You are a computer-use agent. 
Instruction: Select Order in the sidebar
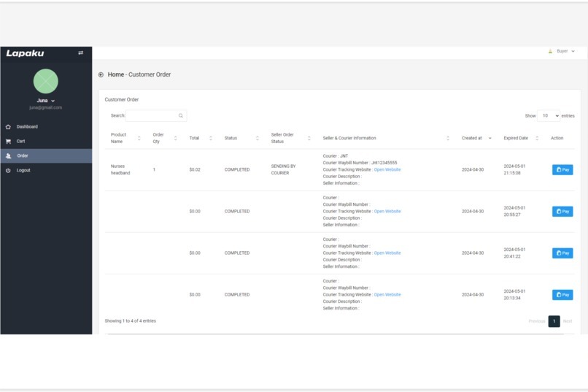[46, 155]
